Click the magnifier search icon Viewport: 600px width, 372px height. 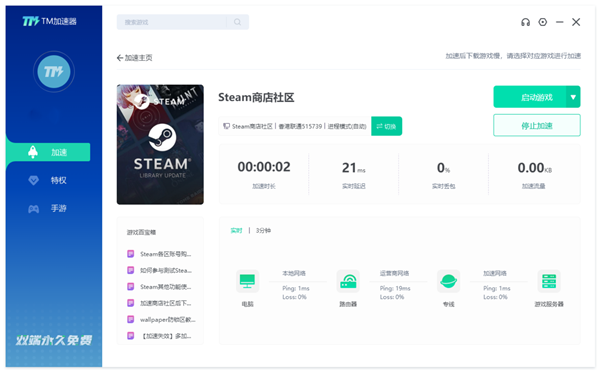(x=238, y=22)
